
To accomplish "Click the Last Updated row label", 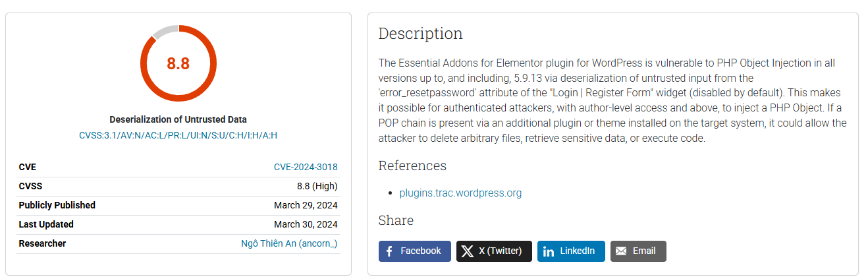I will (x=46, y=224).
